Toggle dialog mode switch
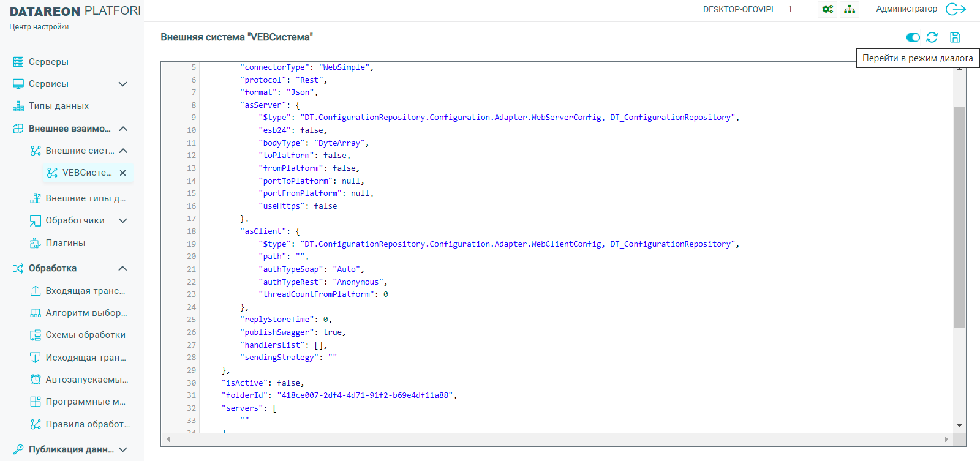980x461 pixels. click(913, 37)
